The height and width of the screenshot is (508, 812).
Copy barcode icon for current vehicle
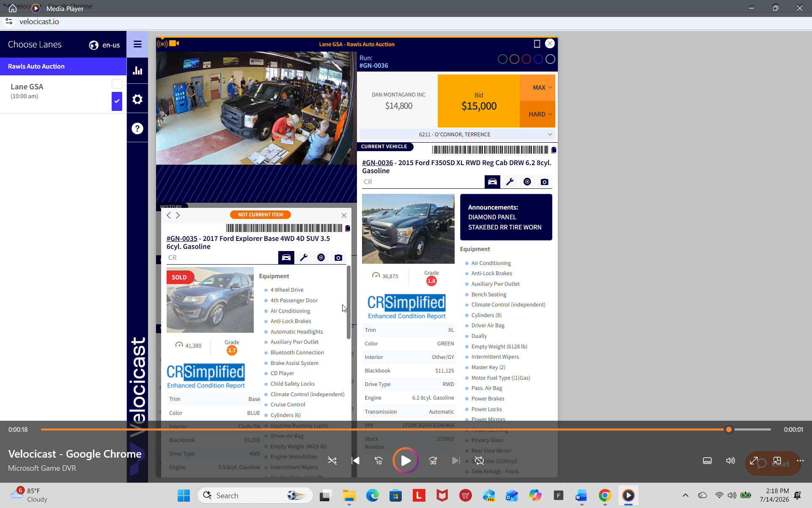554,150
